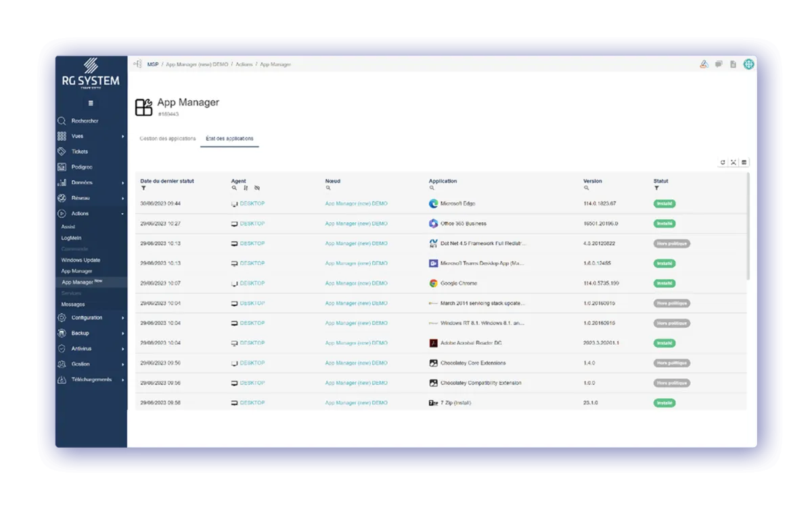Click Hors politique badge for Dot Net 4.5
The image size is (812, 508).
pyautogui.click(x=671, y=243)
